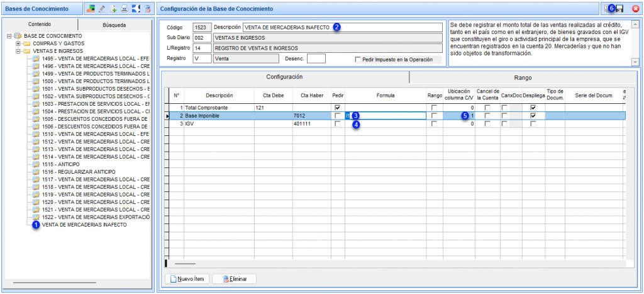Viewport: 644px width, 294px height.
Task: Select the VENTA DE MERCADERIAS INAFECTO tree entry
Action: 85,225
